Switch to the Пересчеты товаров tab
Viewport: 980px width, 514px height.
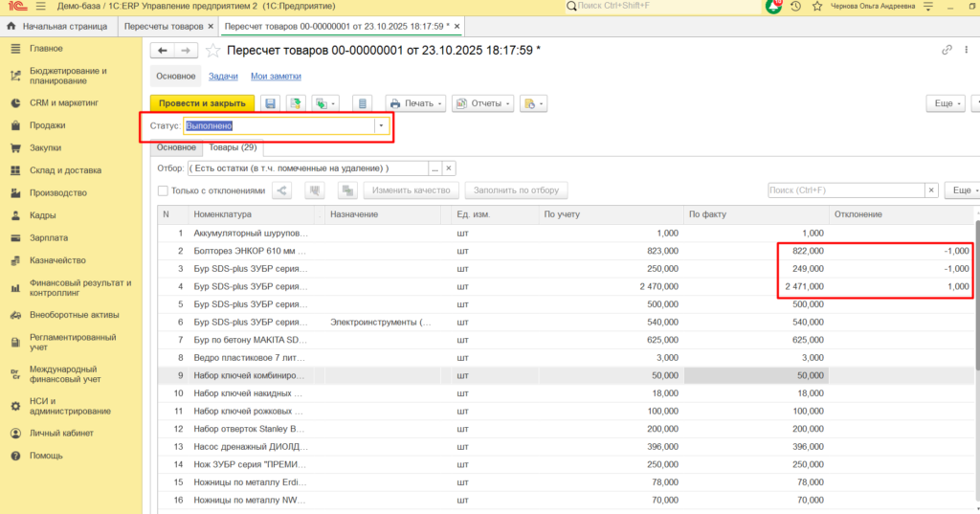click(x=163, y=26)
